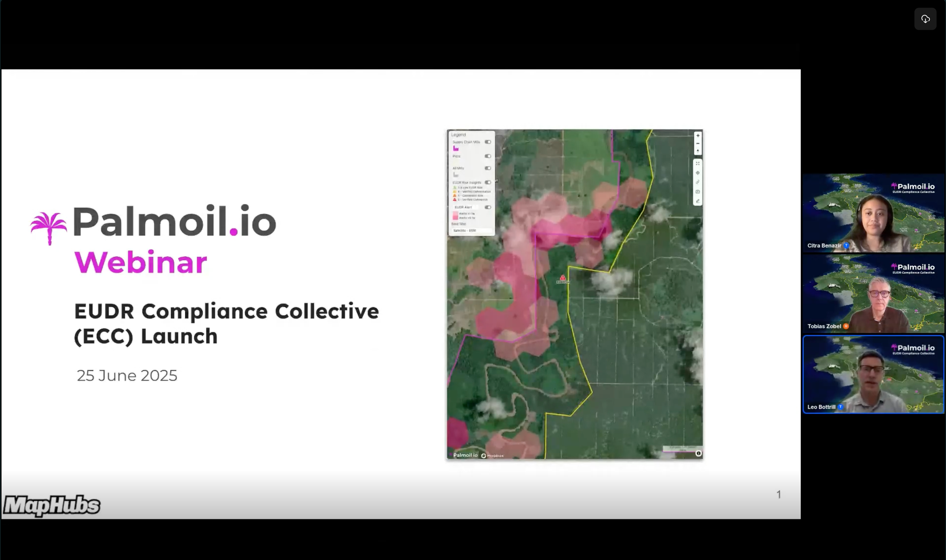Screen dimensions: 946x560
Task: Toggle the All Mills layer switch
Action: (488, 168)
